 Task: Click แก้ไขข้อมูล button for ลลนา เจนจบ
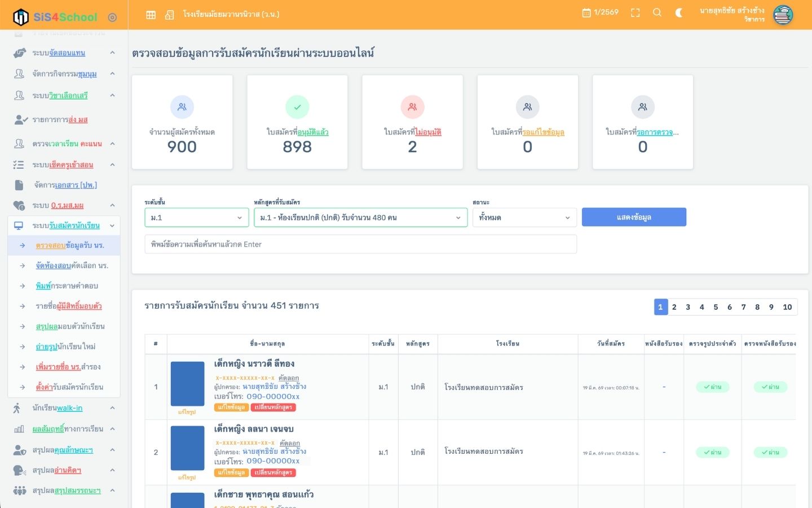[x=231, y=472]
